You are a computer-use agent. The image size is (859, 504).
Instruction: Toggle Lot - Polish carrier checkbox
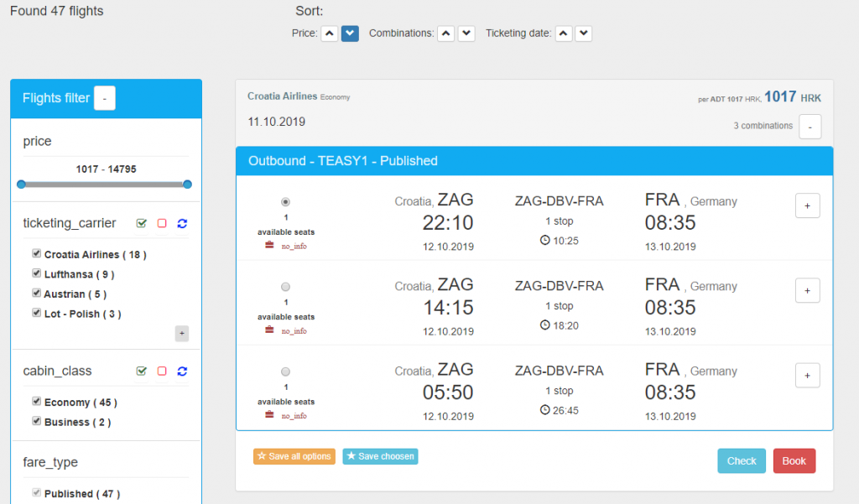(37, 312)
